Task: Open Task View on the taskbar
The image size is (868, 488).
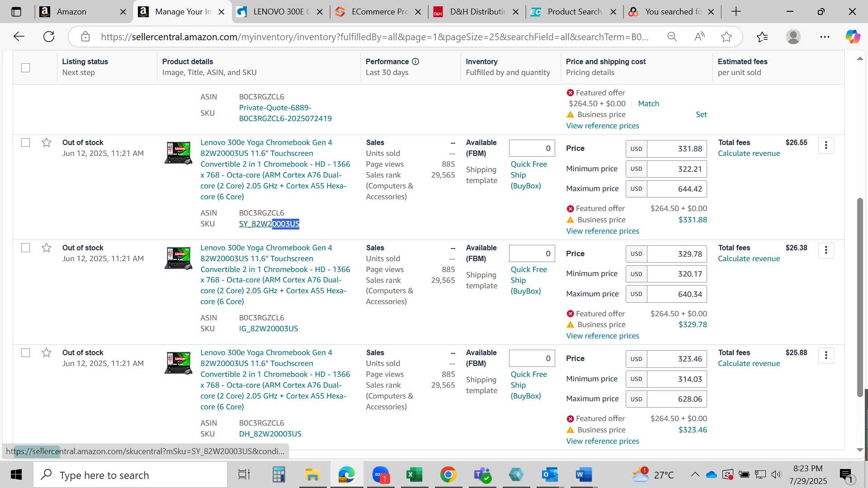Action: pyautogui.click(x=244, y=475)
